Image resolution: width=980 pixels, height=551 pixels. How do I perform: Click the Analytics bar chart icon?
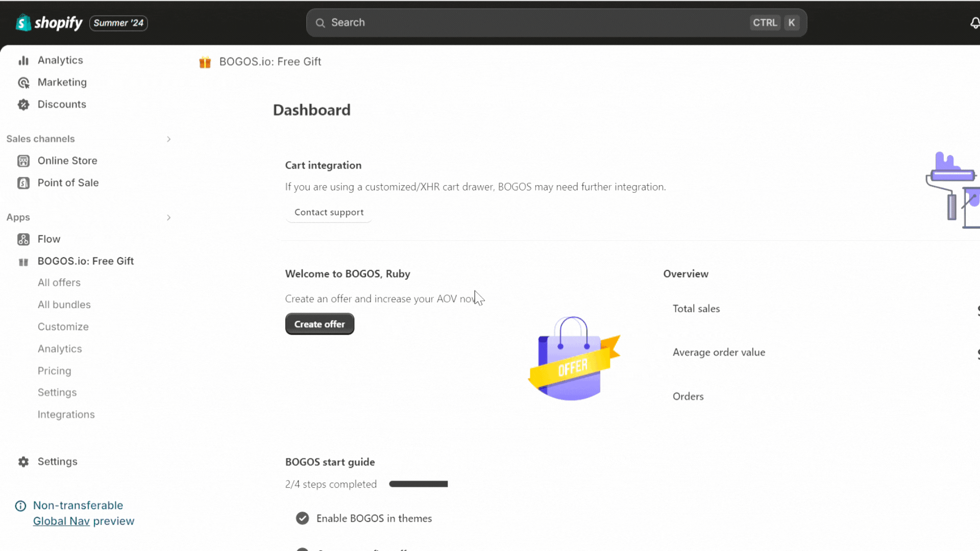[23, 61]
